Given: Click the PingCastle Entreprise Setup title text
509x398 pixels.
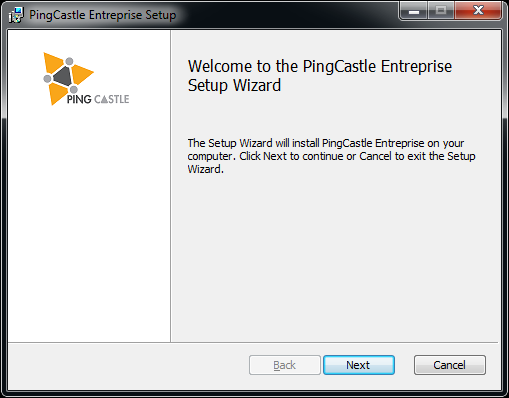Looking at the screenshot, I should [103, 15].
